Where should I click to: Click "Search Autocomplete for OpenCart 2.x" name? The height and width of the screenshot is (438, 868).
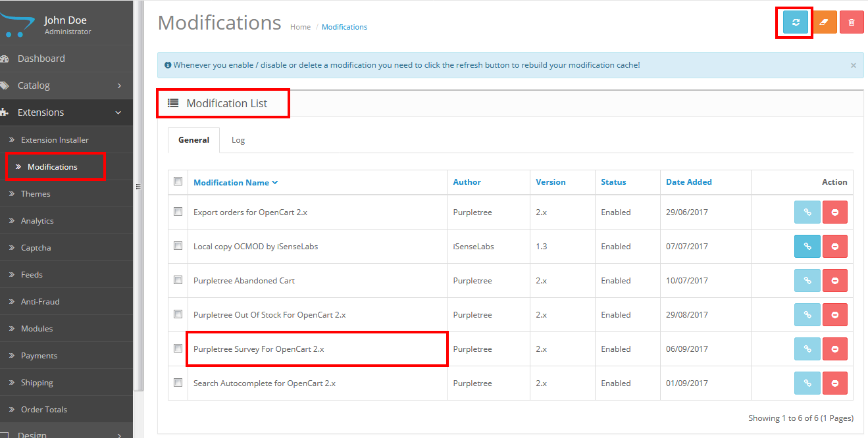265,383
